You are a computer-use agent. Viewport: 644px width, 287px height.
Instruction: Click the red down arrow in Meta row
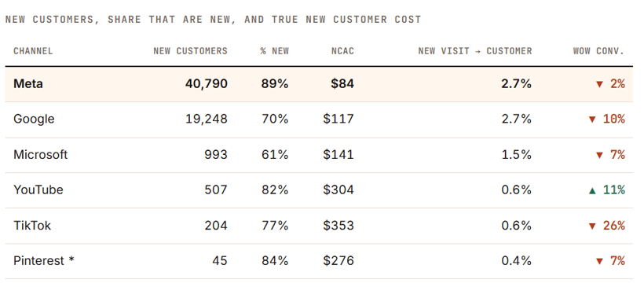coord(599,85)
